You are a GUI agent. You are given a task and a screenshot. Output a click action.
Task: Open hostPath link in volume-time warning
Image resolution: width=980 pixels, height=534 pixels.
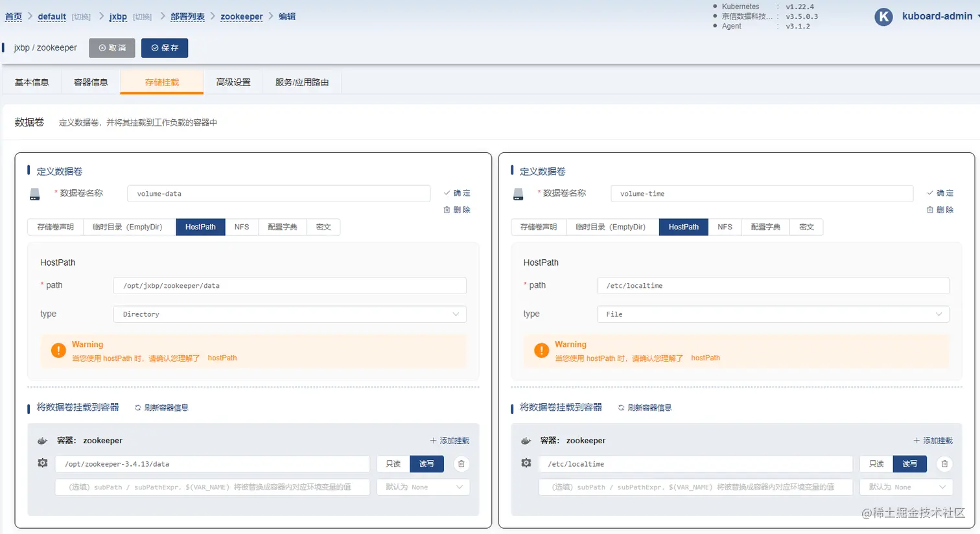pyautogui.click(x=705, y=358)
